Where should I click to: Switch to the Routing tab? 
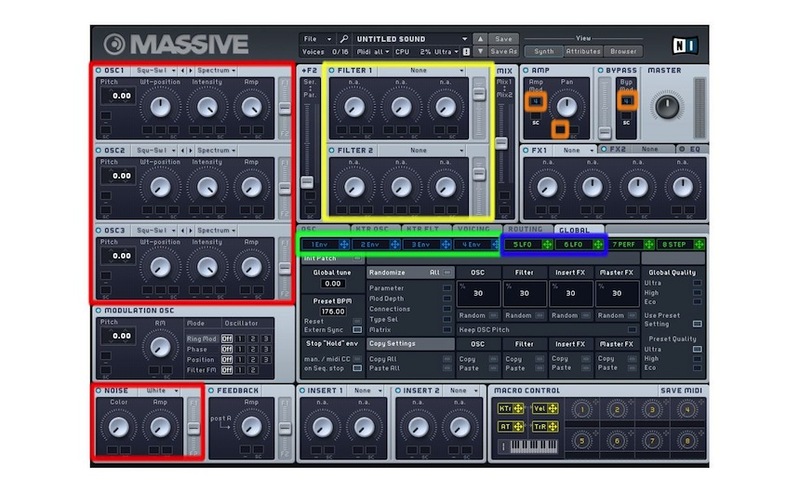click(526, 229)
